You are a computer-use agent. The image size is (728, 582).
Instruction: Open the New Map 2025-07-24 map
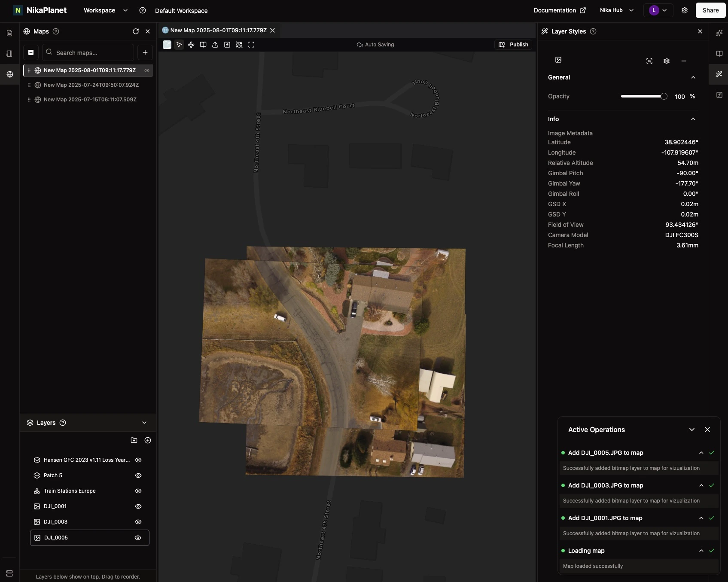point(91,85)
